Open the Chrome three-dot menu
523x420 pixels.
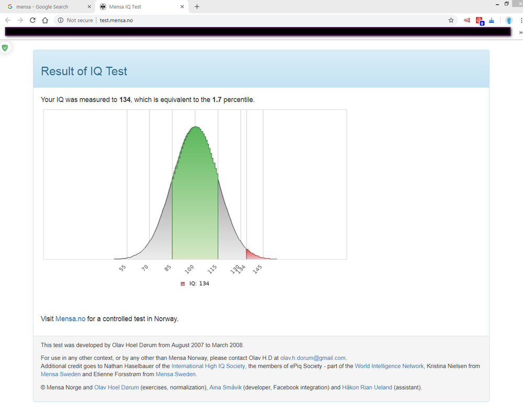pyautogui.click(x=521, y=20)
